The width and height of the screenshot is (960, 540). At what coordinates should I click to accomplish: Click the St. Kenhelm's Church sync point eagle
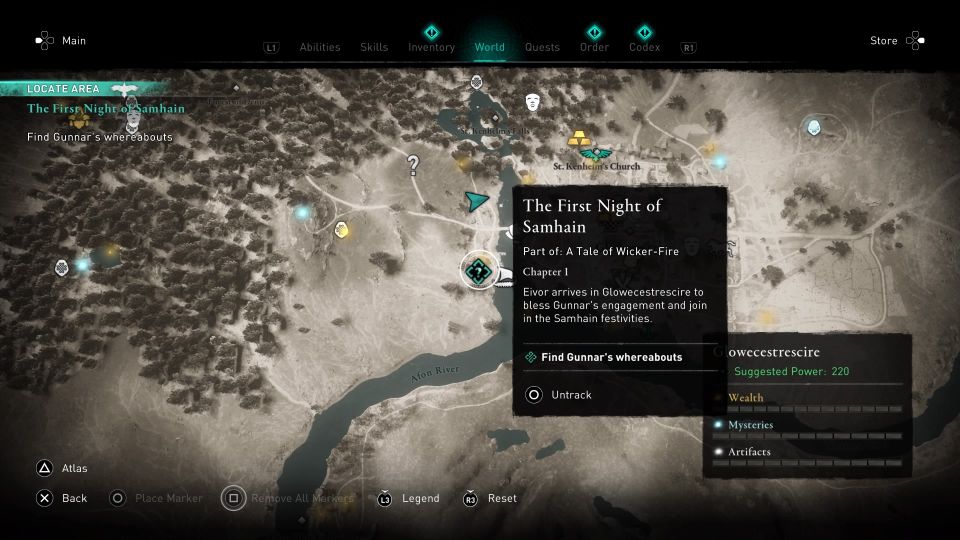click(596, 153)
